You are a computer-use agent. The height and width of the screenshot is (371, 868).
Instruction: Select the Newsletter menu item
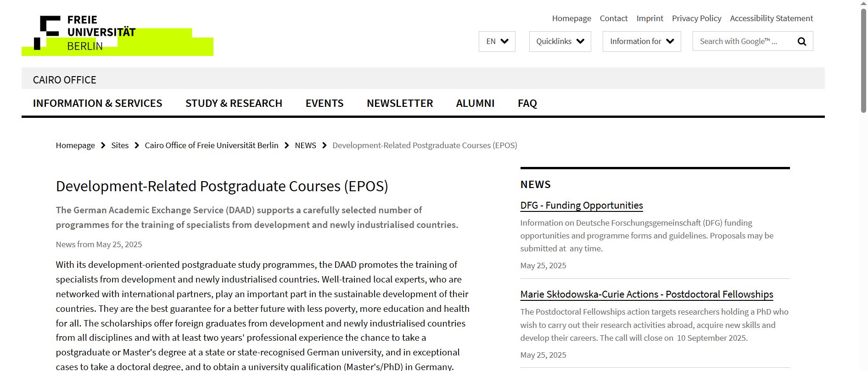point(400,103)
